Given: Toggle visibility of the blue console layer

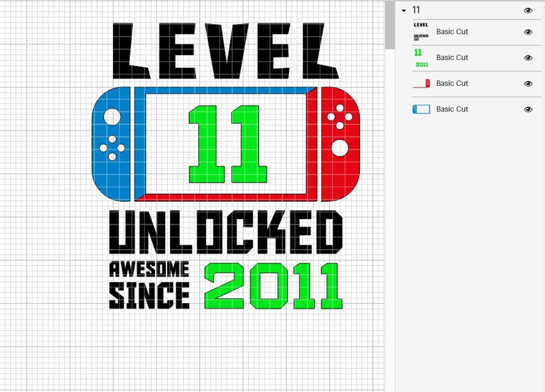Looking at the screenshot, I should point(528,109).
